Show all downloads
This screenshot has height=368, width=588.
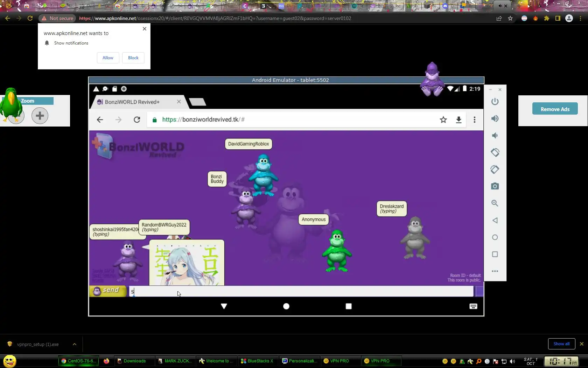tap(561, 344)
